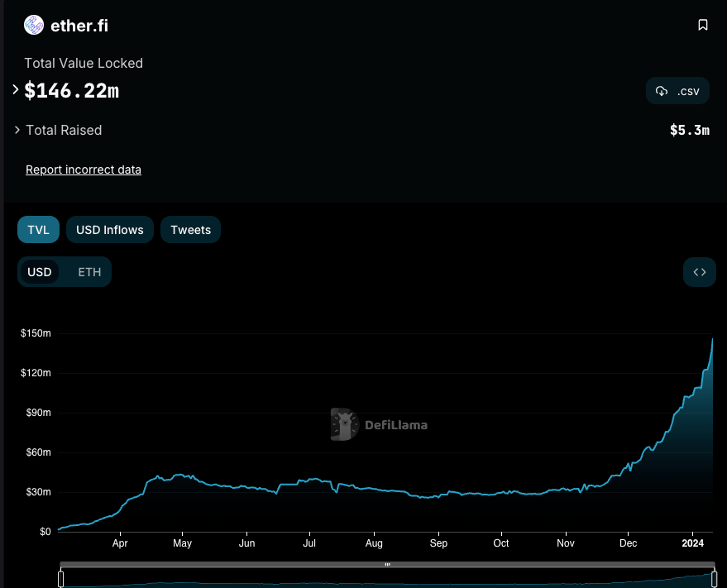Select the TVL chart tab
Image resolution: width=727 pixels, height=588 pixels.
tap(39, 230)
